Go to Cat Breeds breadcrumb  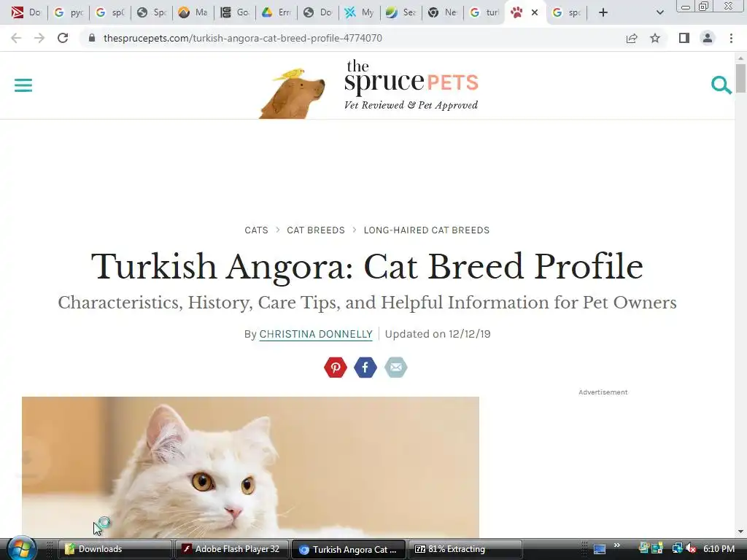tap(316, 230)
